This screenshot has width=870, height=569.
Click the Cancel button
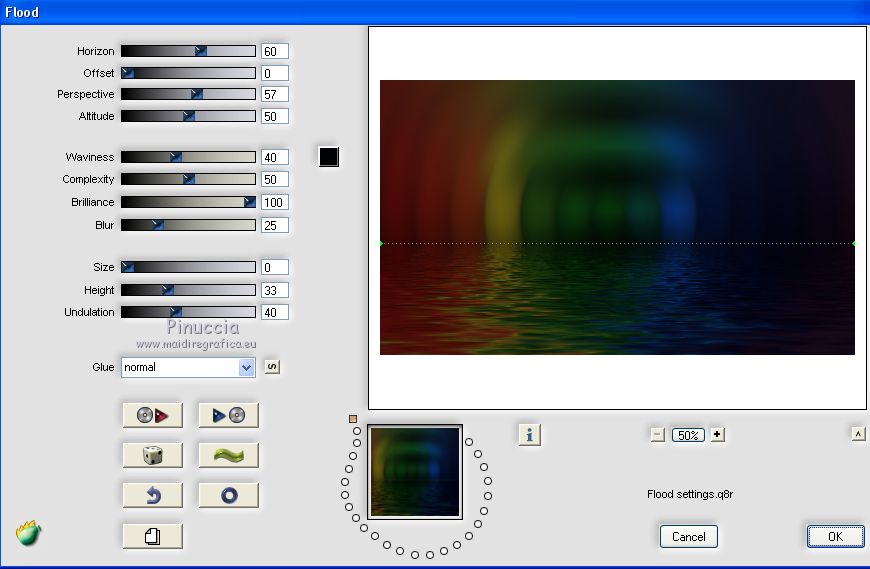[689, 536]
